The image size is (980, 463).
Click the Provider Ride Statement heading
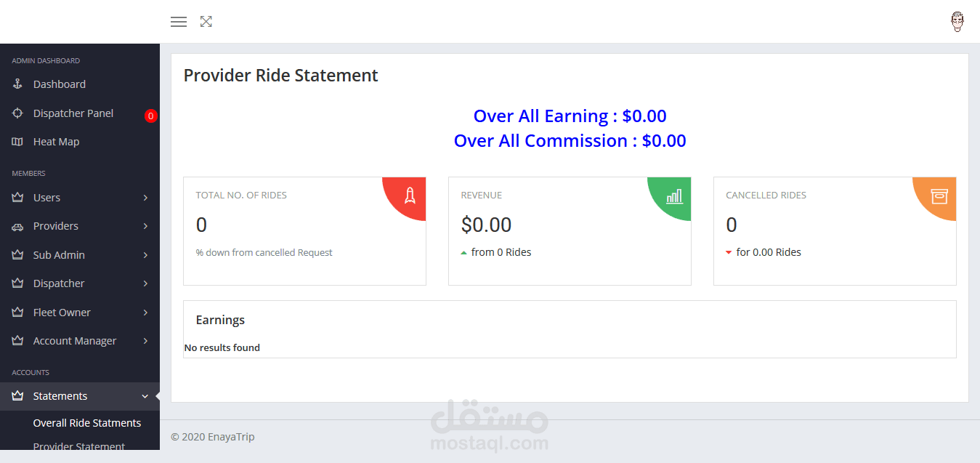(281, 76)
